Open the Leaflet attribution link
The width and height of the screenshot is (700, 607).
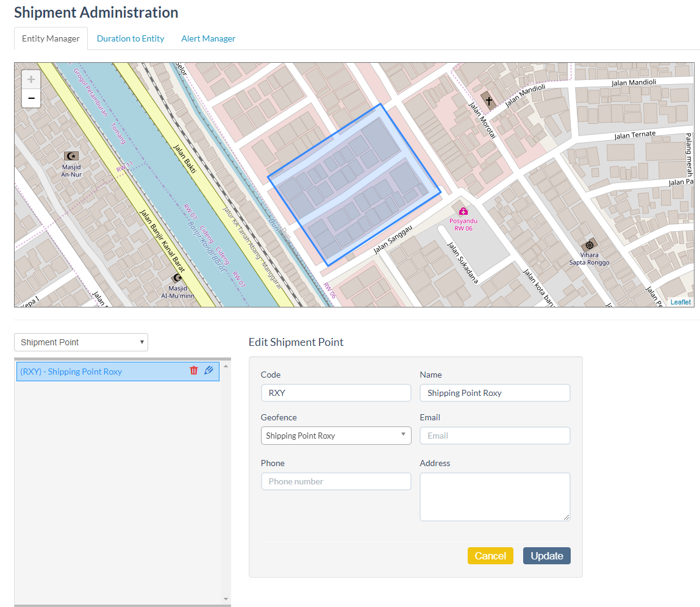click(x=680, y=302)
